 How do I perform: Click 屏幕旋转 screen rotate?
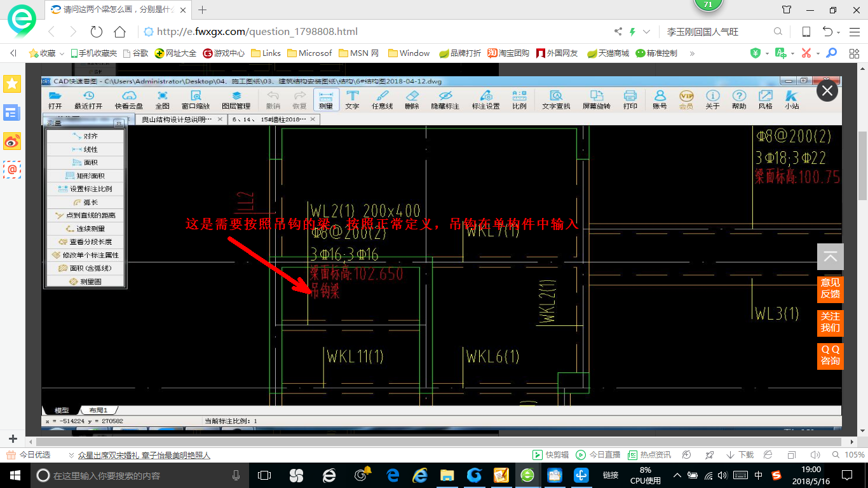click(x=597, y=100)
